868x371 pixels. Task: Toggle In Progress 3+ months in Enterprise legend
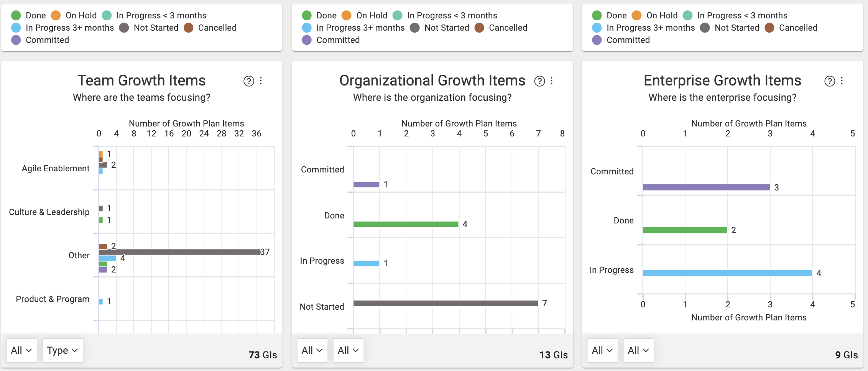(x=644, y=28)
